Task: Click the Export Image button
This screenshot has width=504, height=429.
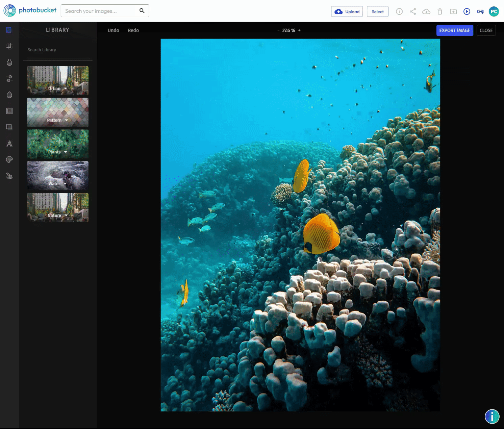Action: 455,30
